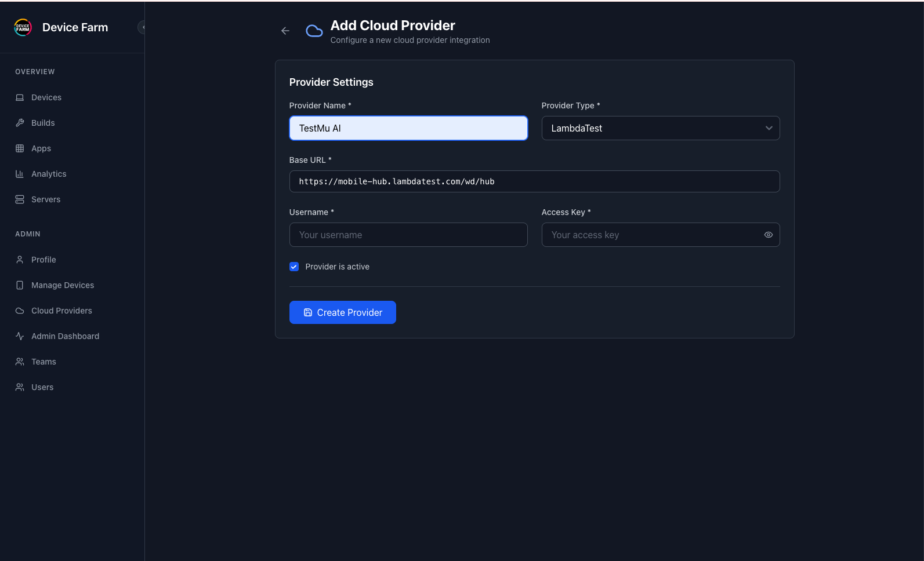The width and height of the screenshot is (924, 561).
Task: Click the Add Cloud Provider heading
Action: click(393, 25)
